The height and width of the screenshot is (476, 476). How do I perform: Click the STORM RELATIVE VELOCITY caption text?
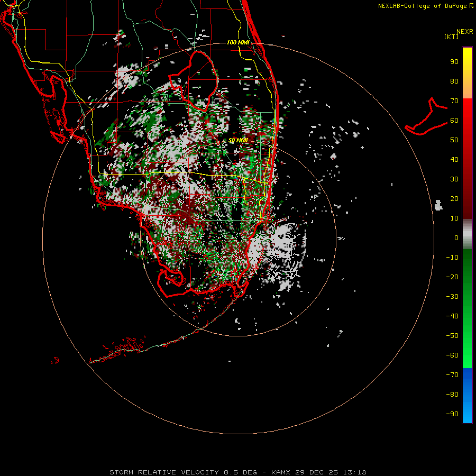click(164, 472)
